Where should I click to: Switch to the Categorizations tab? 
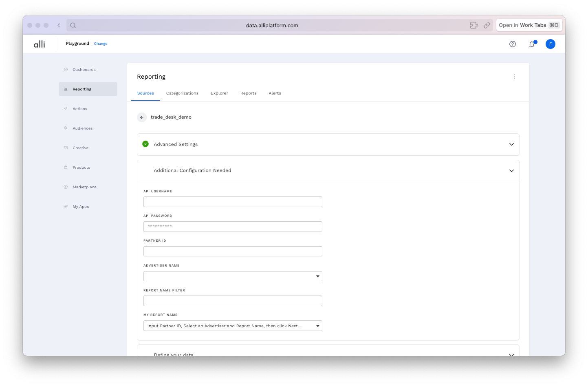[x=182, y=93]
